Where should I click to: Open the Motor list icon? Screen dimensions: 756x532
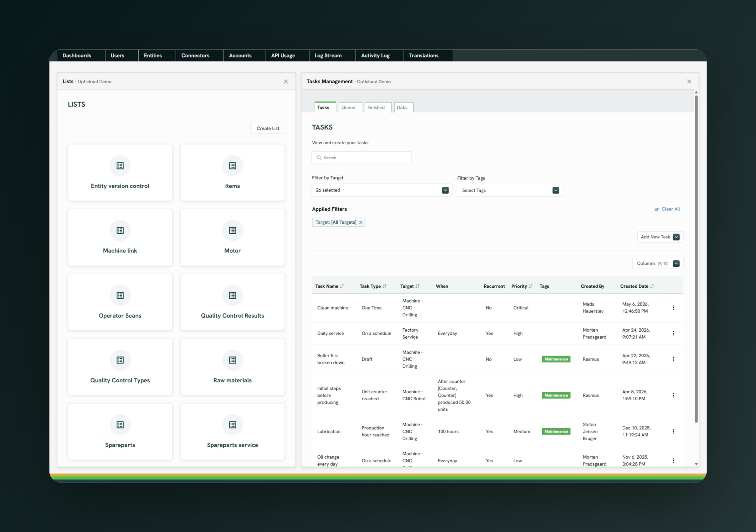coord(233,230)
